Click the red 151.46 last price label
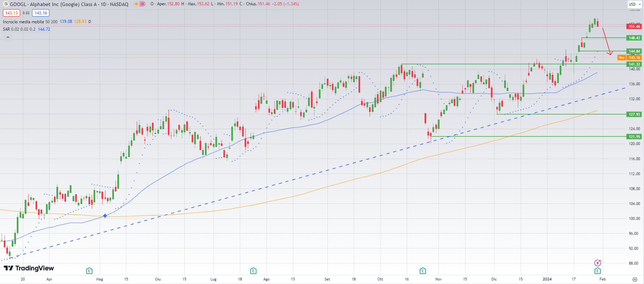Screen dimensions: 644x284 coord(634,26)
